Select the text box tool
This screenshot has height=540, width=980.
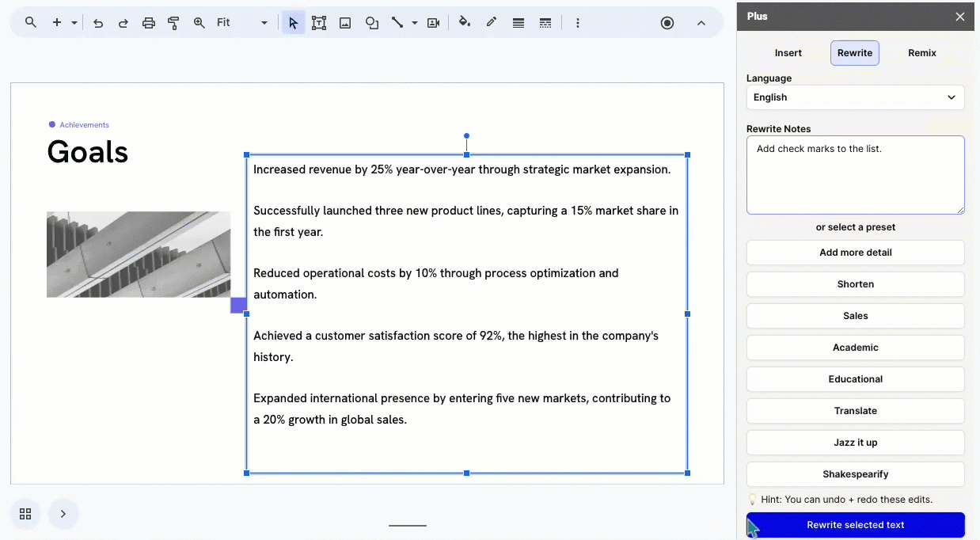(319, 23)
